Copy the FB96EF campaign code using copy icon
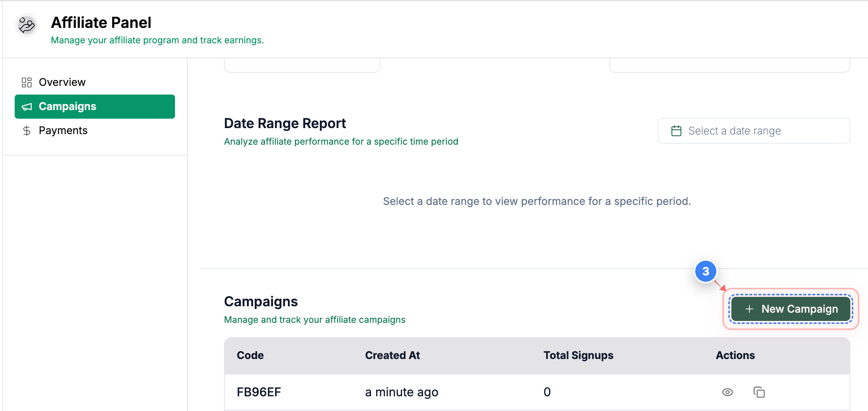Viewport: 868px width, 411px height. pos(760,392)
